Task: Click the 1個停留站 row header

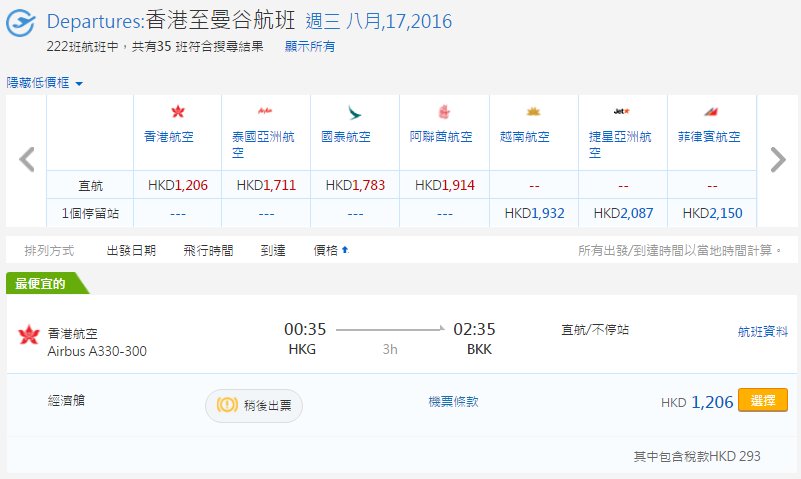Action: 90,213
